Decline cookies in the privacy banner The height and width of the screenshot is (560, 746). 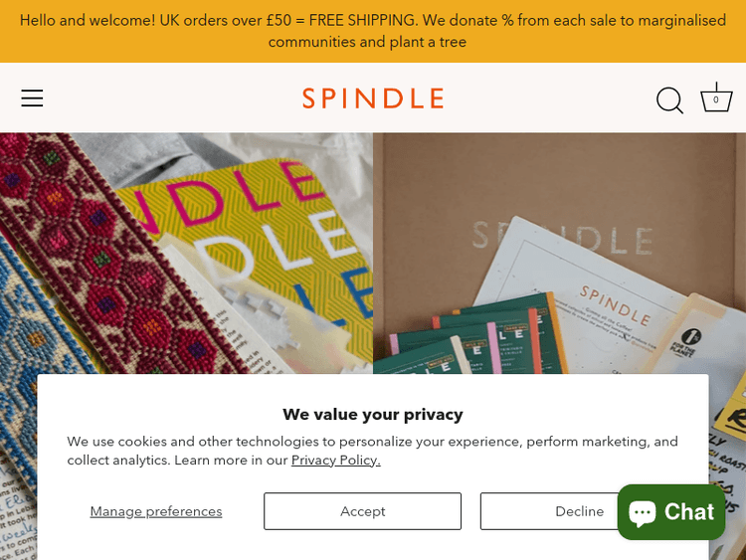(545, 511)
